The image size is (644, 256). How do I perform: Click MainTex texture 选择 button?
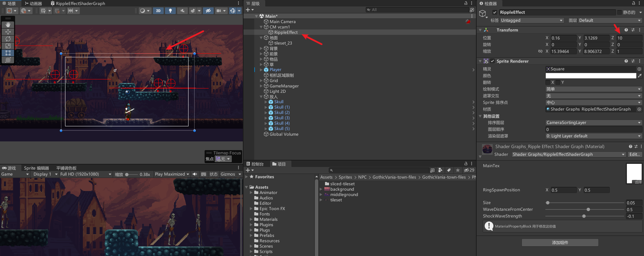tap(638, 182)
